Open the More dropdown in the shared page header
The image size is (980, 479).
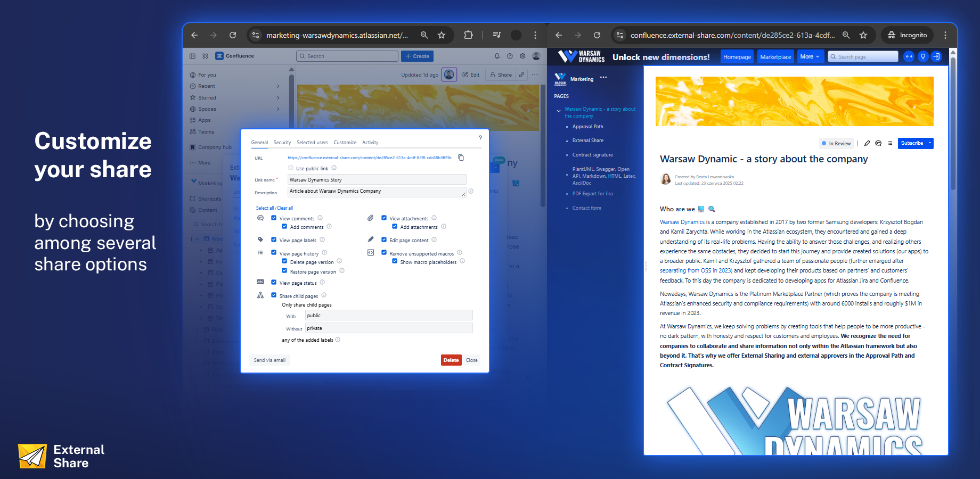click(810, 56)
